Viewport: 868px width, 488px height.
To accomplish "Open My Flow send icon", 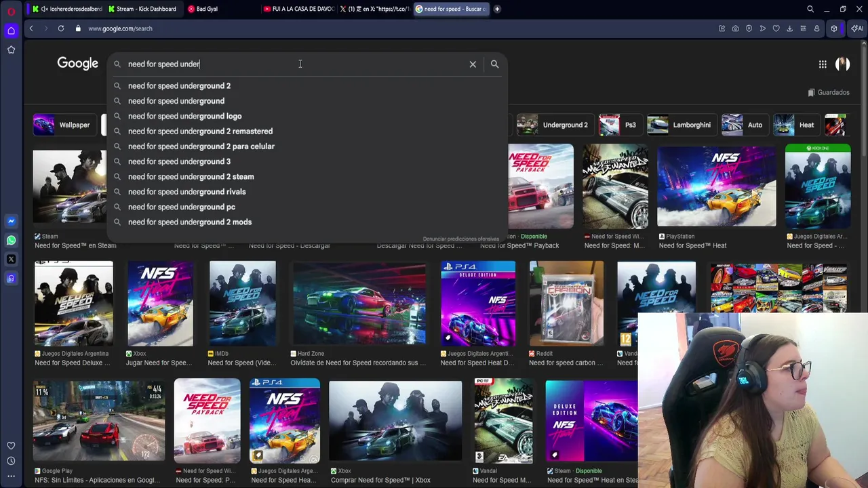I will [762, 28].
